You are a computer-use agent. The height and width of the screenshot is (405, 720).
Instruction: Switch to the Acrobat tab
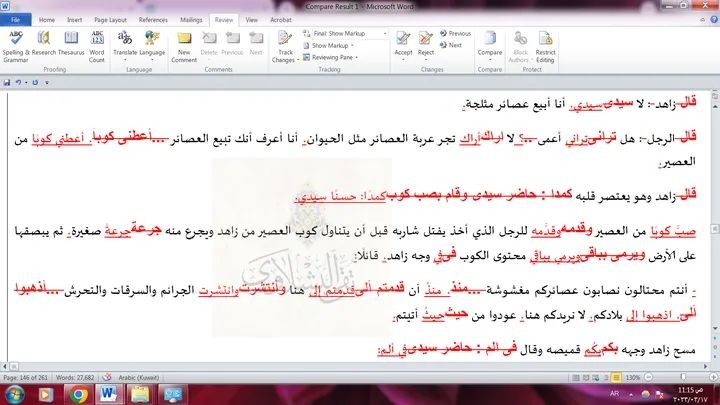281,20
